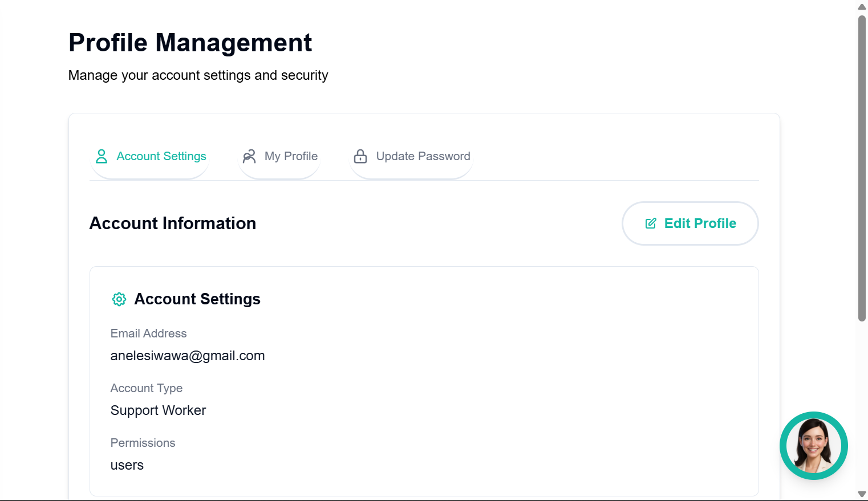Go to the Update Password tab label
868x501 pixels.
click(423, 156)
